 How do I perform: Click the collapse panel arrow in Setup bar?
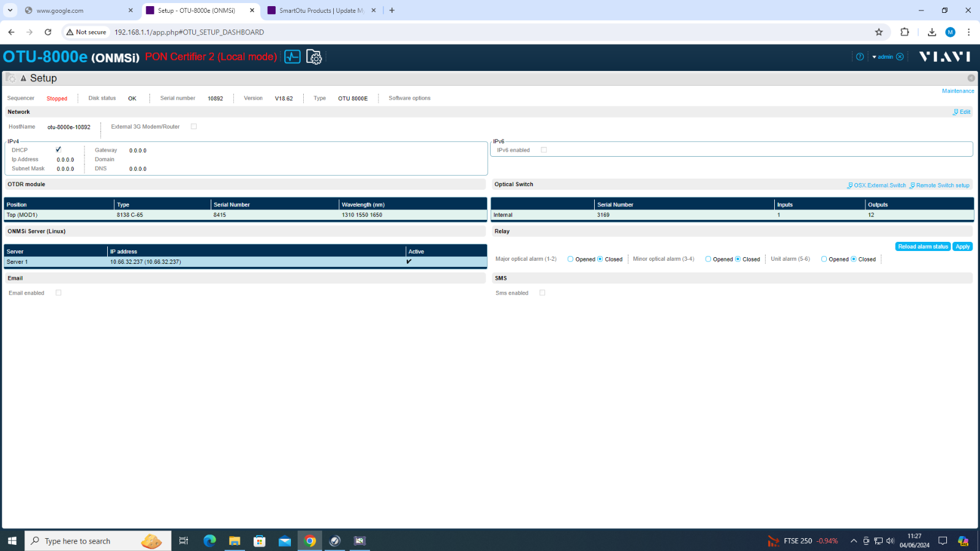[23, 78]
